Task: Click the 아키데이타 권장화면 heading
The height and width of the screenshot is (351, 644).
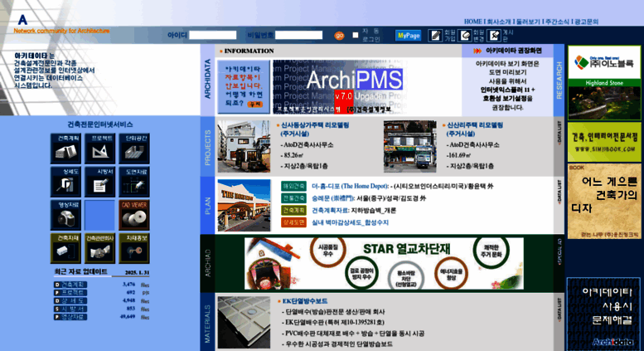Action: coord(513,51)
